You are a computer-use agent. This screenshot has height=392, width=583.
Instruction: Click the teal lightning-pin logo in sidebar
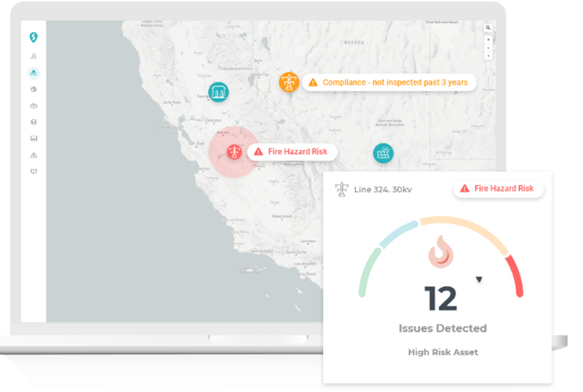click(33, 37)
